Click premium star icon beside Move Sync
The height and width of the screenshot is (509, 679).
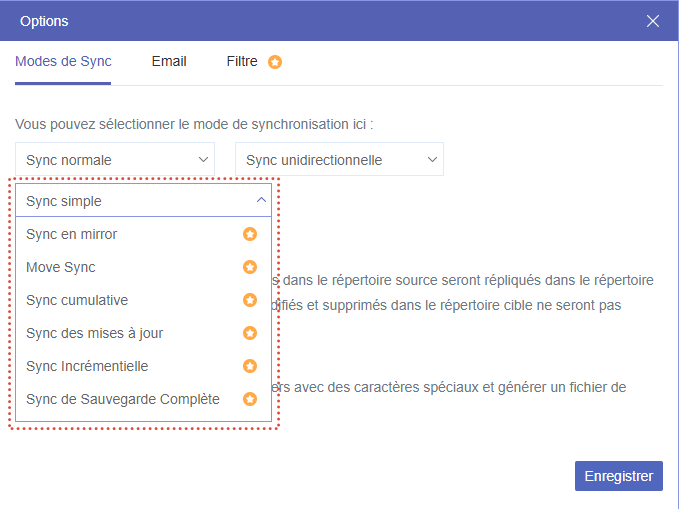(x=250, y=267)
